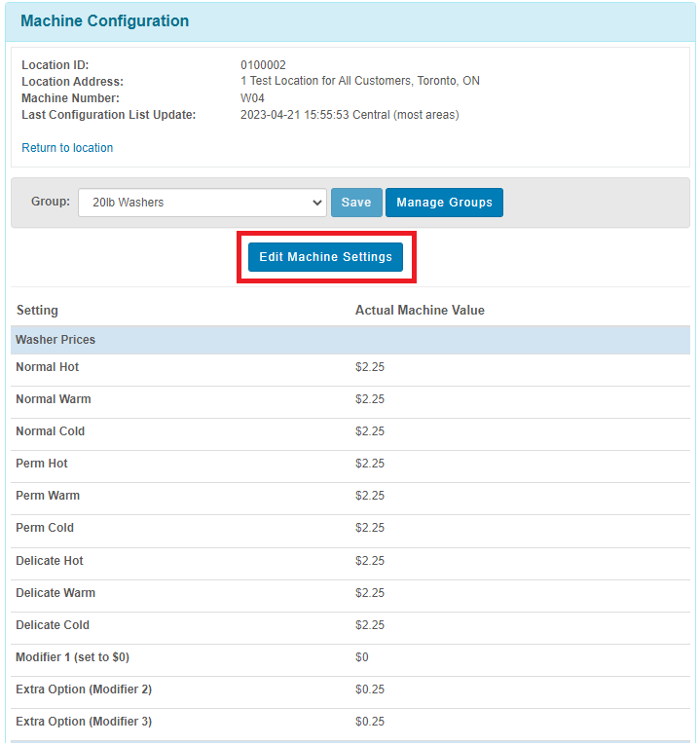Screen dimensions: 700x745
Task: Select the Perm Hot setting label
Action: (x=41, y=464)
